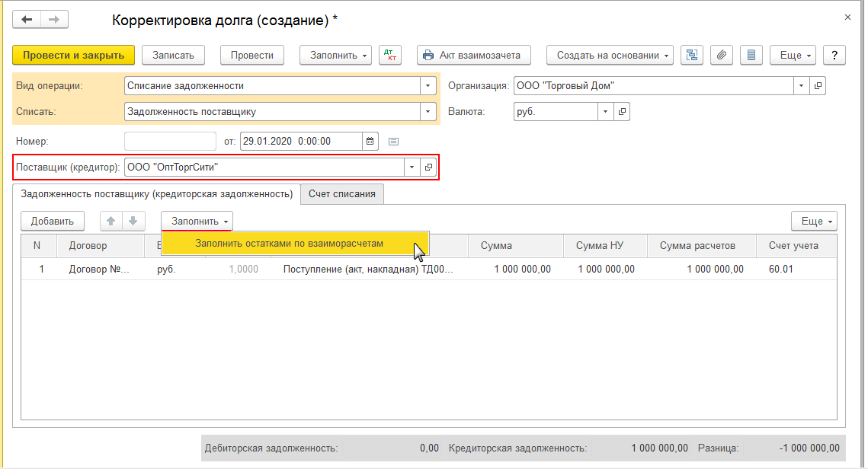Image resolution: width=868 pixels, height=469 pixels.
Task: Click the report list icon in toolbar
Action: (x=751, y=55)
